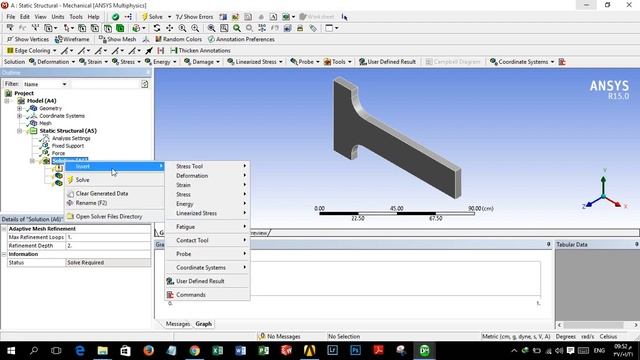Toggle Wireframe view mode
Screen dimensions: 640x360
click(72, 39)
